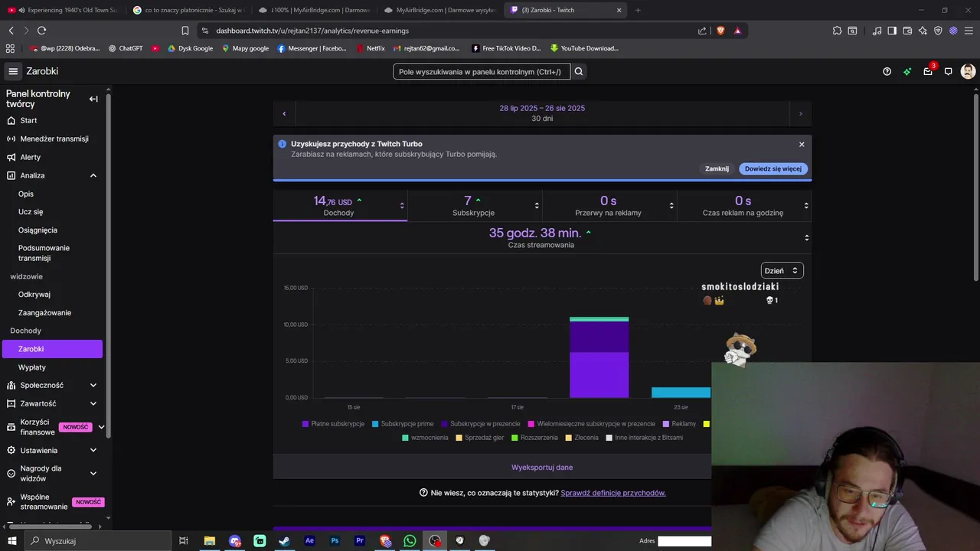
Task: Toggle Inne interakcje z Bitsami legend
Action: (645, 438)
